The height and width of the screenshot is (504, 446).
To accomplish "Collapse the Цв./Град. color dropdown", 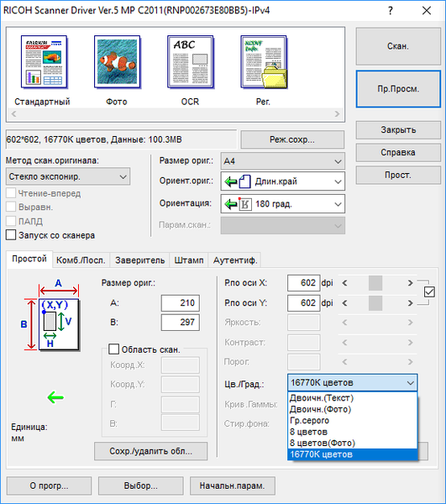I will click(x=353, y=383).
